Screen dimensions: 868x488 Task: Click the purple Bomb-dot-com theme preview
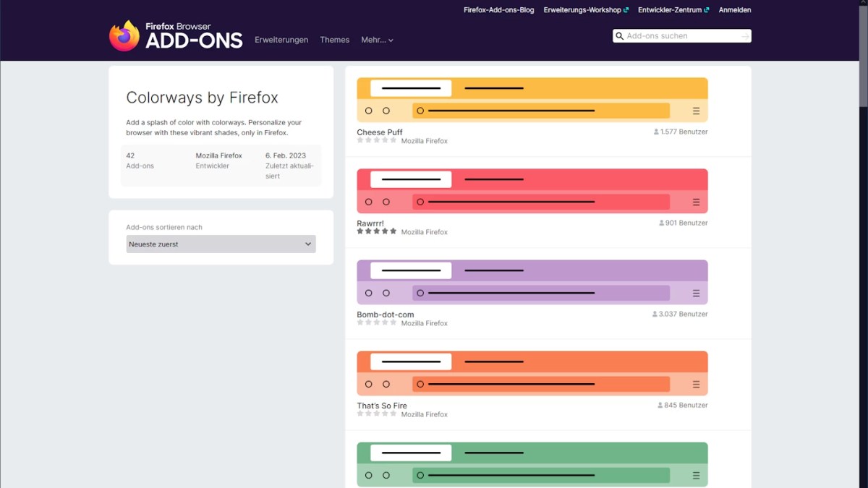coord(532,282)
